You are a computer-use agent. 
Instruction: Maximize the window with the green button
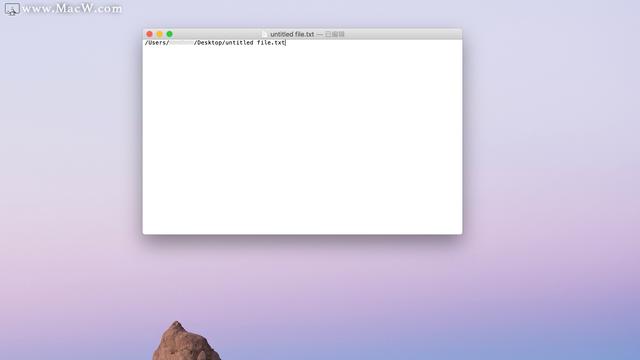click(x=170, y=34)
